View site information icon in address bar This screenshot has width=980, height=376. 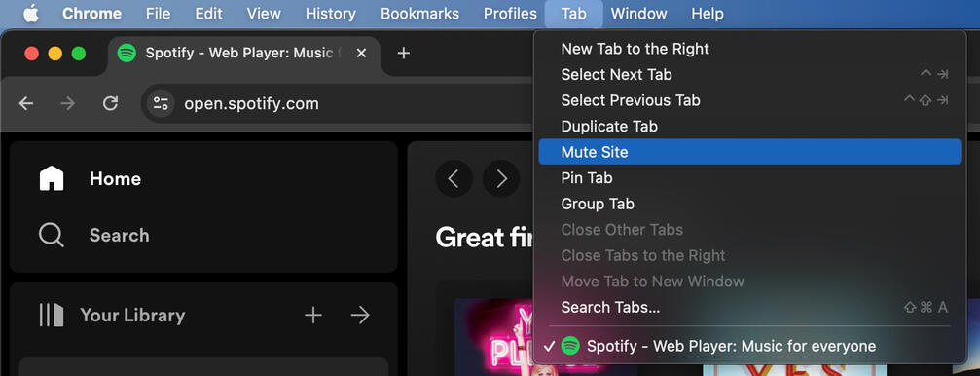[161, 103]
